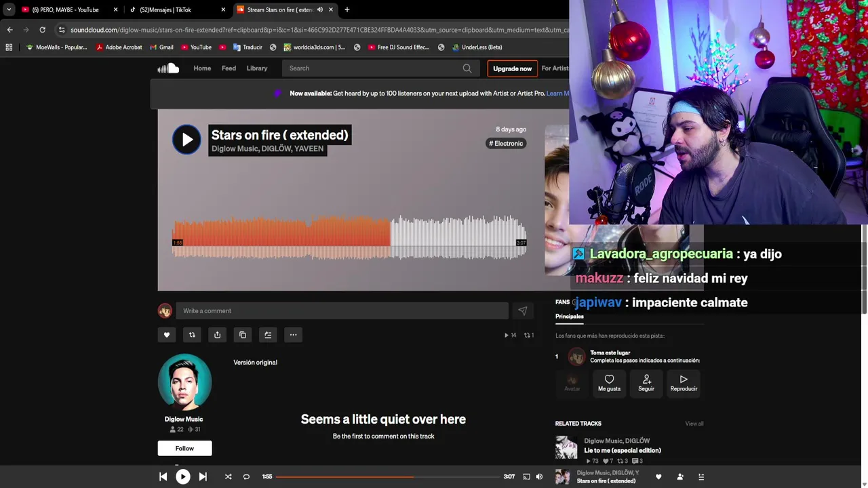Play the Stars on fire track
868x488 pixels.
(x=186, y=140)
